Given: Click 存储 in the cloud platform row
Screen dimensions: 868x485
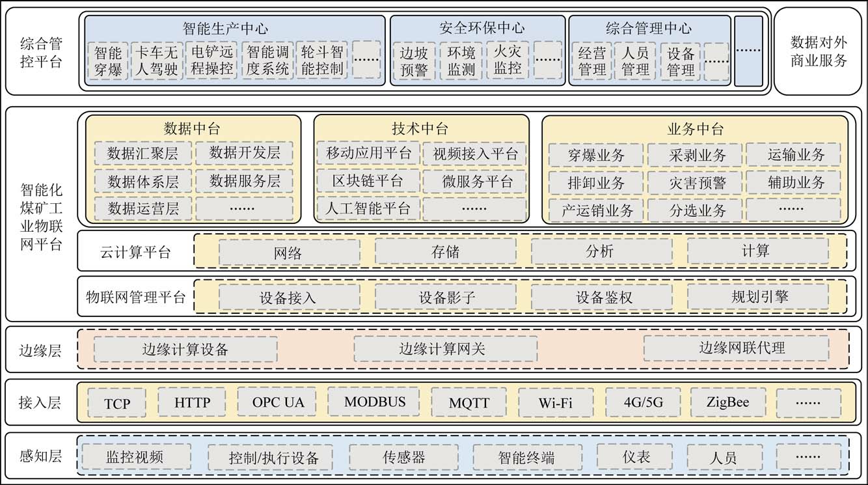Looking at the screenshot, I should [445, 251].
